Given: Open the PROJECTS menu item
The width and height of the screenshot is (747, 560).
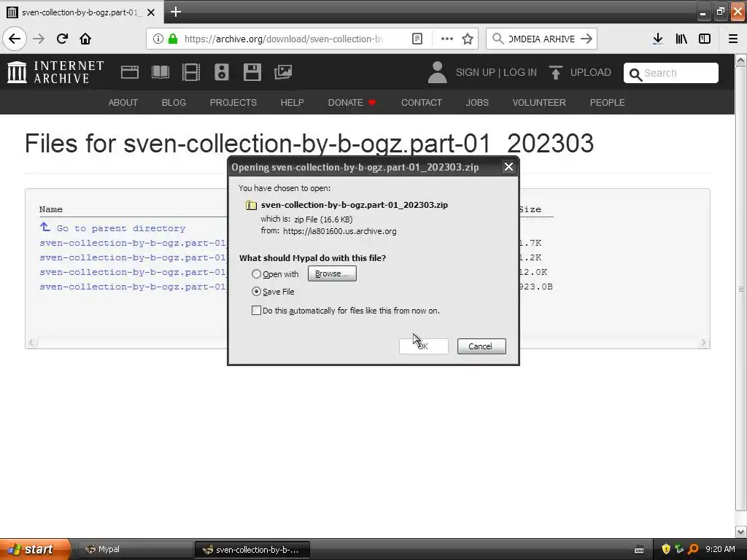Looking at the screenshot, I should [x=233, y=102].
